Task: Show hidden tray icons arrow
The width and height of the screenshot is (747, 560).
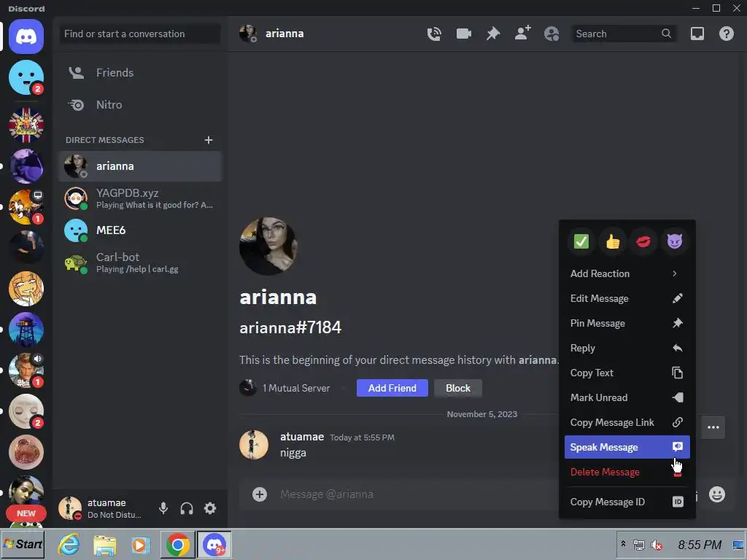Action: (623, 544)
